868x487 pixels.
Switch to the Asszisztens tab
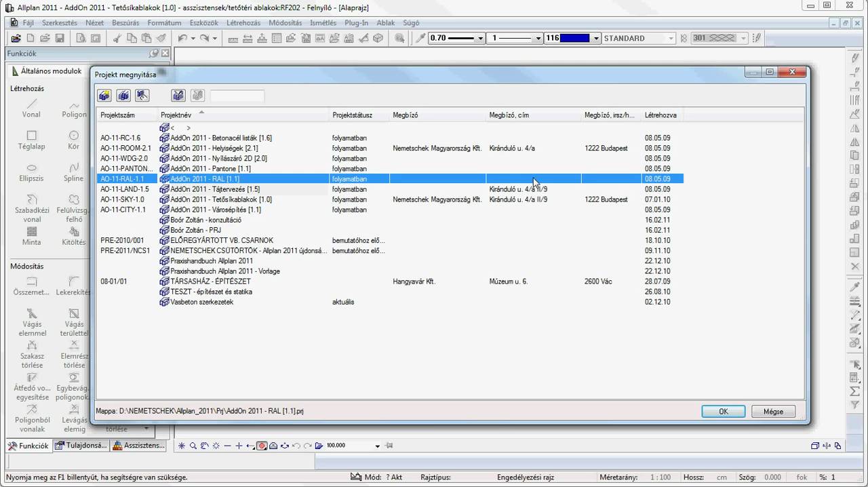click(138, 446)
